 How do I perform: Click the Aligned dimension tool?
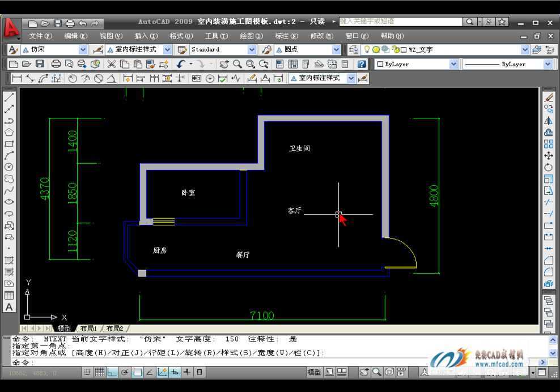(30, 78)
